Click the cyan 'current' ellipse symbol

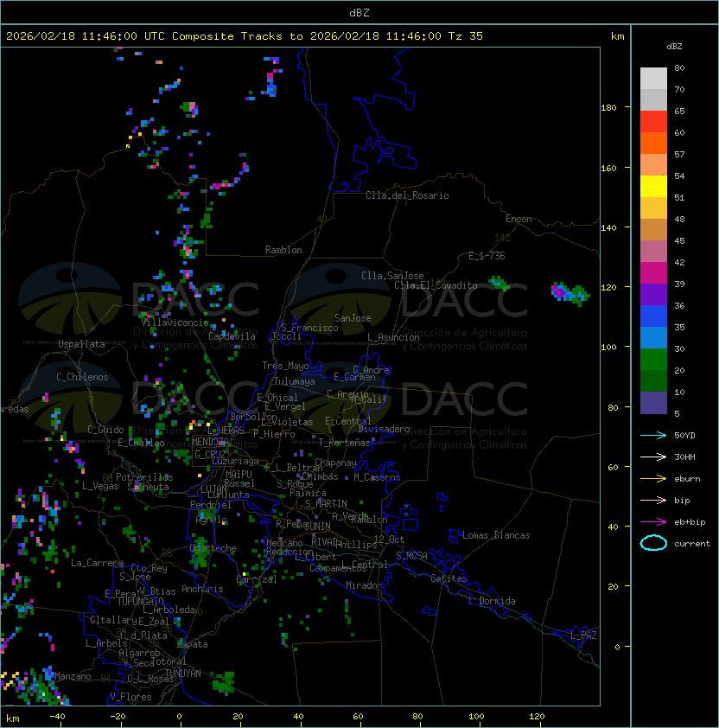click(653, 543)
